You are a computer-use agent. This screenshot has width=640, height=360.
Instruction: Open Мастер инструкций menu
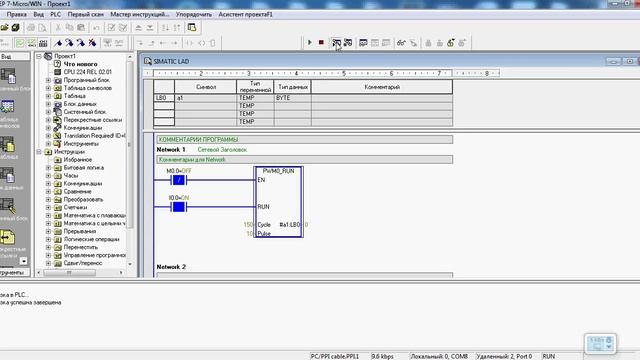coord(140,14)
